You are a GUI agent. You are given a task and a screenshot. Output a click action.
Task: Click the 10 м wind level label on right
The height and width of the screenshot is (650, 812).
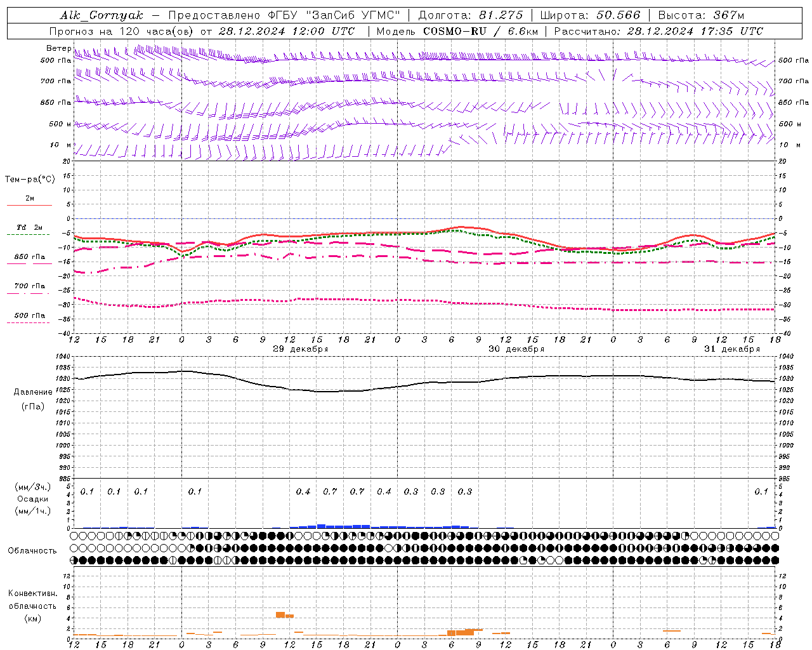click(789, 145)
